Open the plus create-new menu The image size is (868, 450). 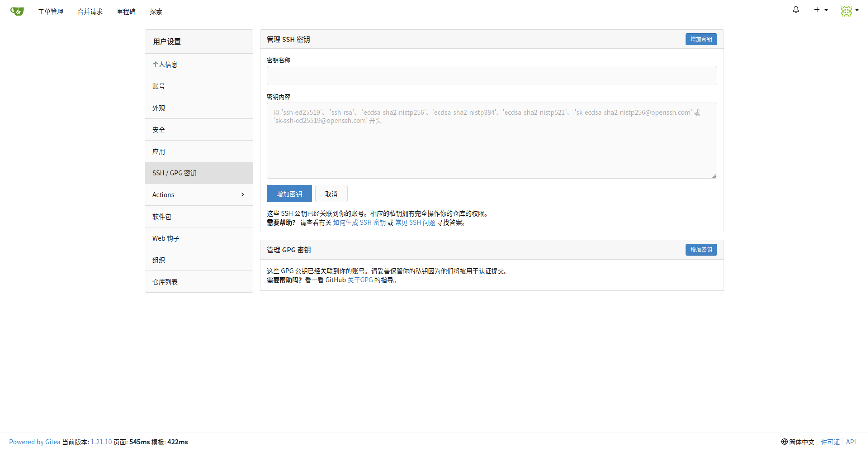[820, 10]
